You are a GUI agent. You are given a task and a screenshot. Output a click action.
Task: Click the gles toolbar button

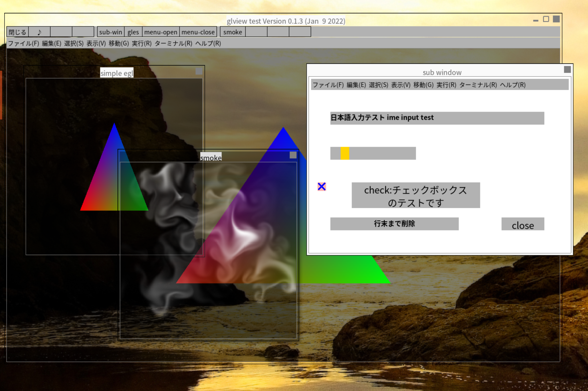(x=133, y=32)
